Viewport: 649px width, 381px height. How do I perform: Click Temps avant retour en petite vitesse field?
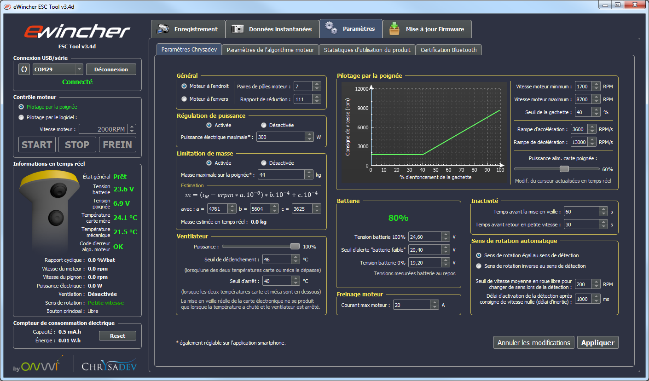coord(585,225)
